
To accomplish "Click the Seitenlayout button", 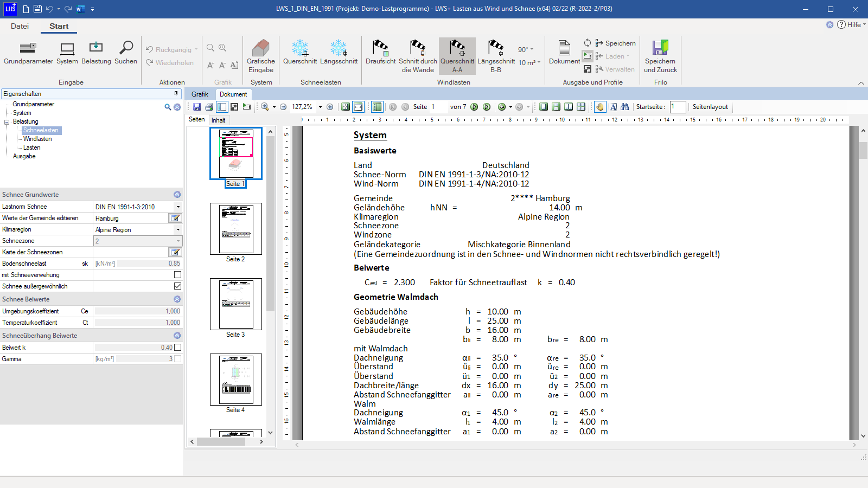I will [710, 107].
